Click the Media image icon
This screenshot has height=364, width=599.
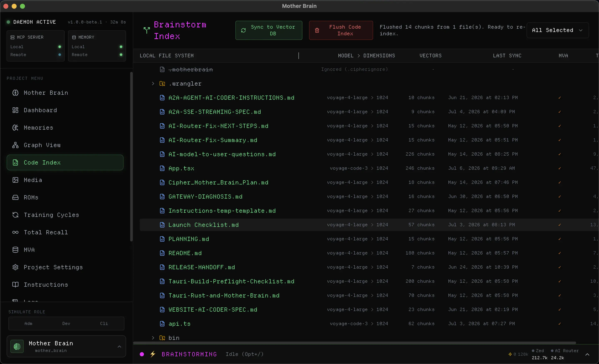point(15,180)
